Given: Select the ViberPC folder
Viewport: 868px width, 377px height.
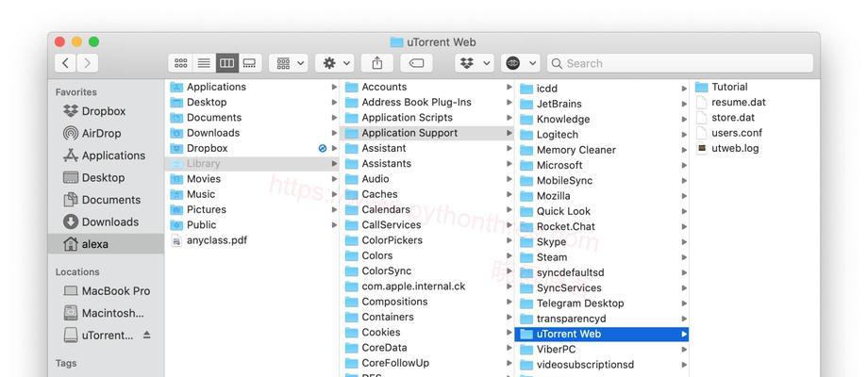Looking at the screenshot, I should (602, 350).
